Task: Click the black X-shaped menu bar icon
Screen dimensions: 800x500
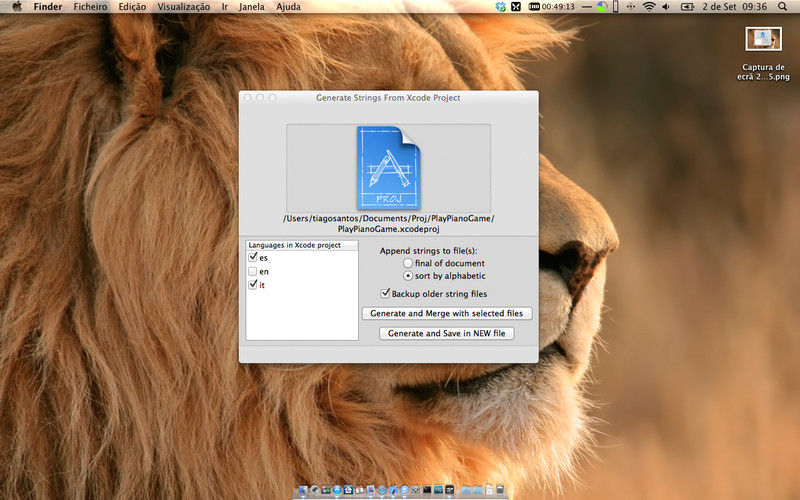Action: coord(516,7)
